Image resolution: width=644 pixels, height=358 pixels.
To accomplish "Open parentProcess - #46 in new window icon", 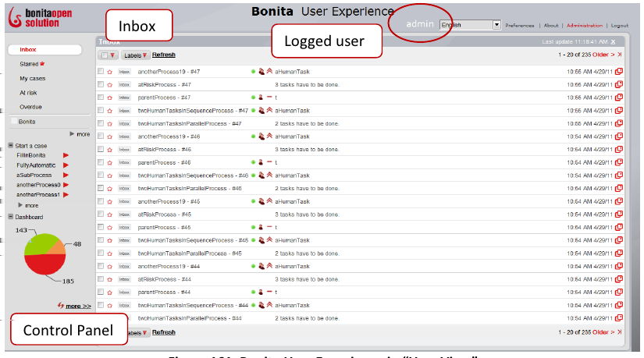I will (x=619, y=162).
